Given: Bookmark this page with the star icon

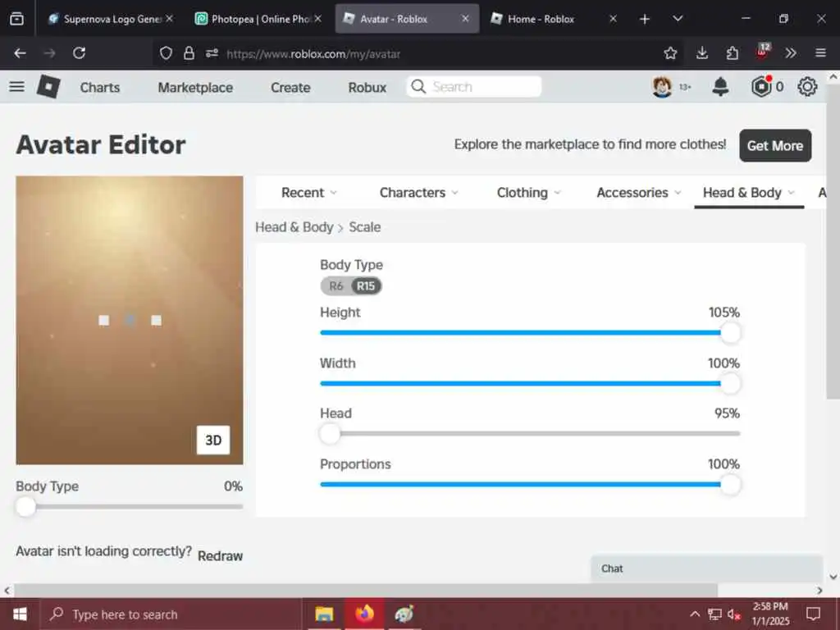Looking at the screenshot, I should click(x=670, y=53).
